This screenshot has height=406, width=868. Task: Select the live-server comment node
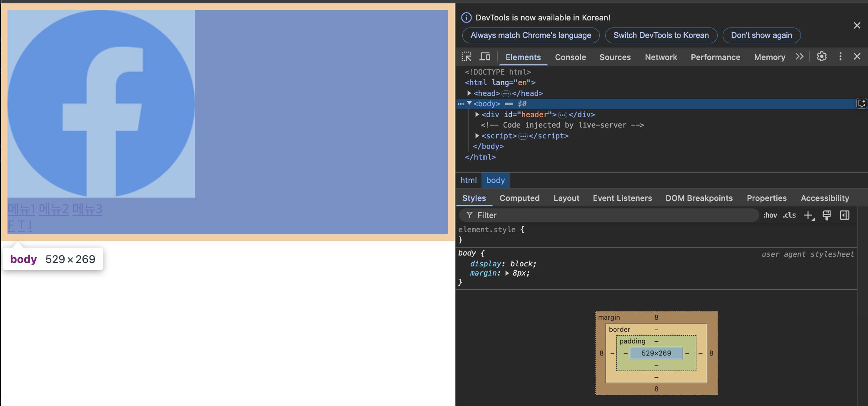click(x=562, y=125)
